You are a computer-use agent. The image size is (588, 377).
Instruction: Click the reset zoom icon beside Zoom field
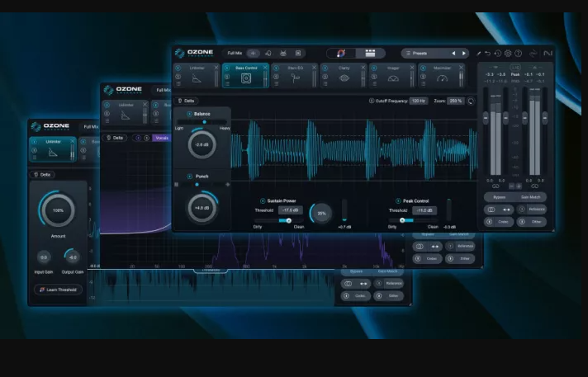(x=471, y=101)
